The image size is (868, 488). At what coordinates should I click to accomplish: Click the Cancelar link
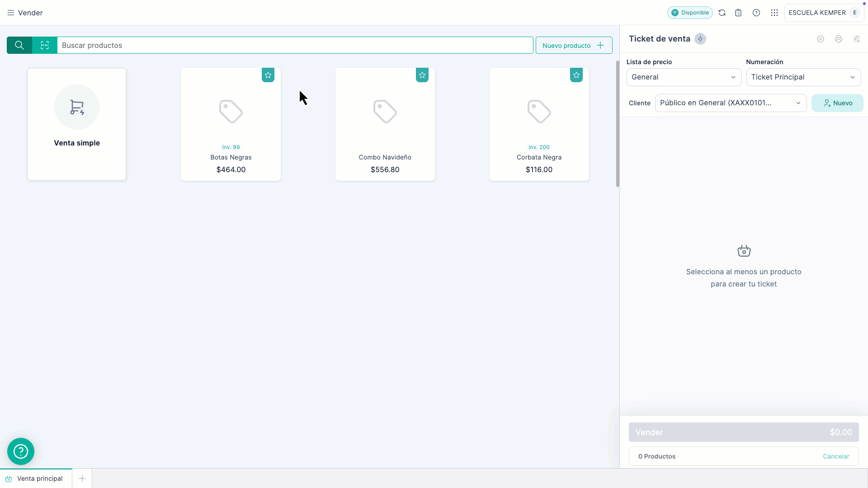[x=836, y=456]
